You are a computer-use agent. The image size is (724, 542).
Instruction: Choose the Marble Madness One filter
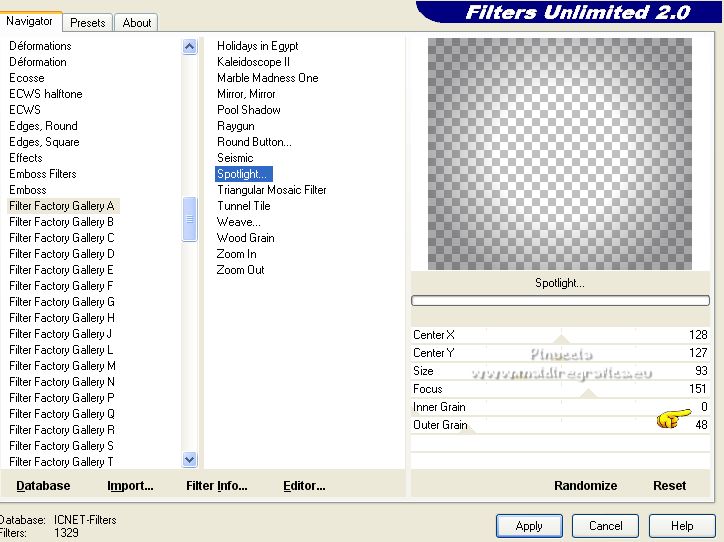click(268, 78)
